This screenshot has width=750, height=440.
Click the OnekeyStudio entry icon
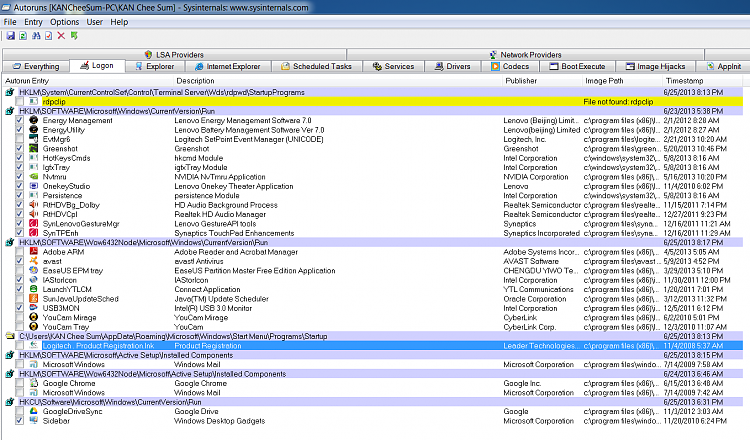point(33,186)
